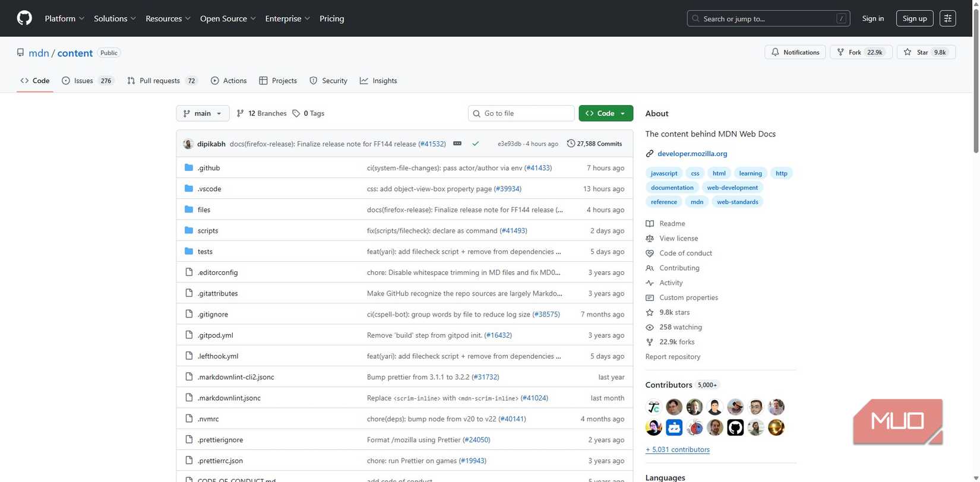
Task: Open the Pull requests tab
Action: [x=162, y=81]
